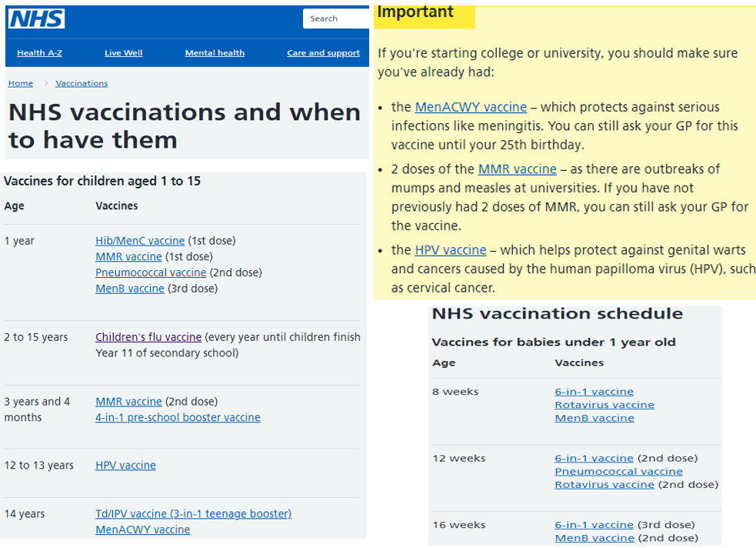Open 6-in-1 vaccine 3rd dose link
The width and height of the screenshot is (756, 548).
[x=594, y=525]
